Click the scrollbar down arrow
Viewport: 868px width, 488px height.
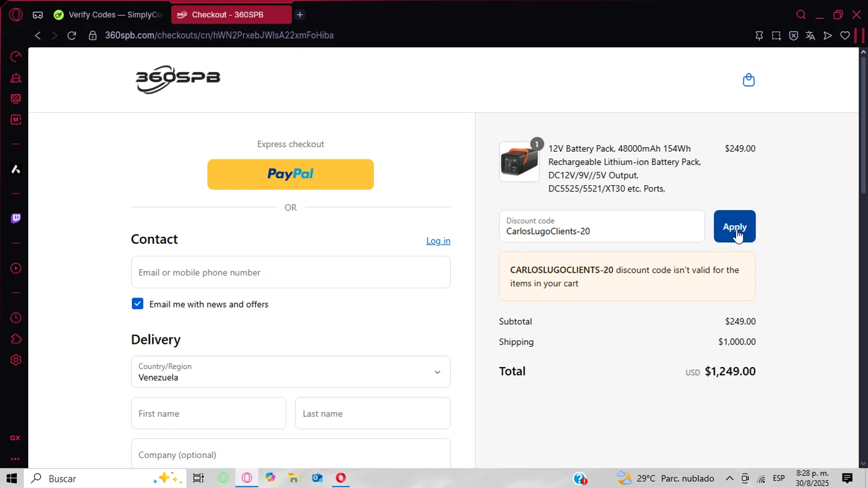(863, 464)
